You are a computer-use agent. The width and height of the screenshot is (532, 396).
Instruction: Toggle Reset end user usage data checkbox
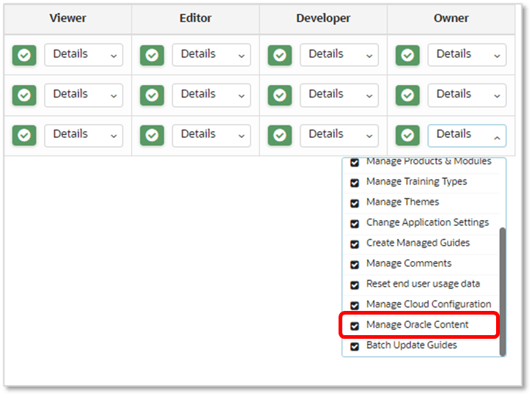click(x=355, y=285)
